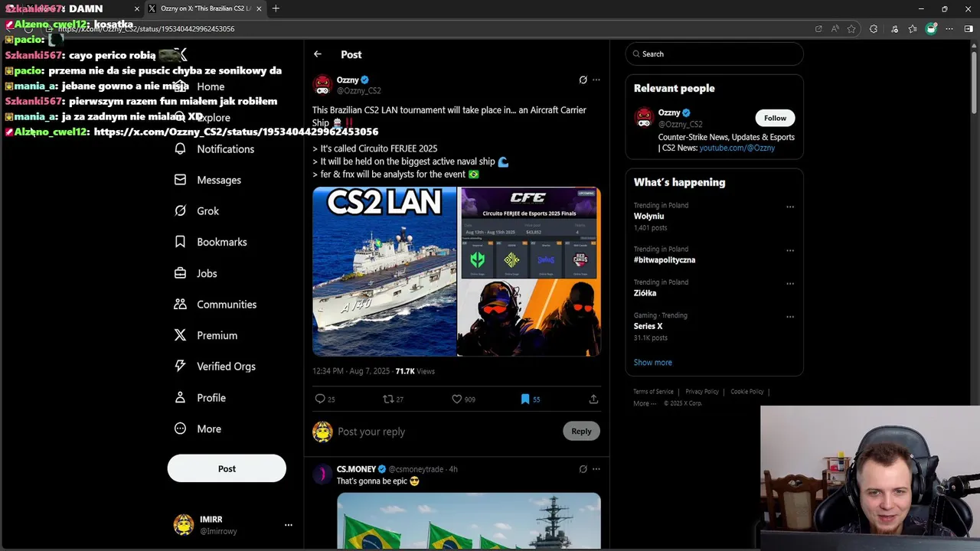Viewport: 980px width, 551px height.
Task: Click 71.7K Views count
Action: tap(415, 371)
